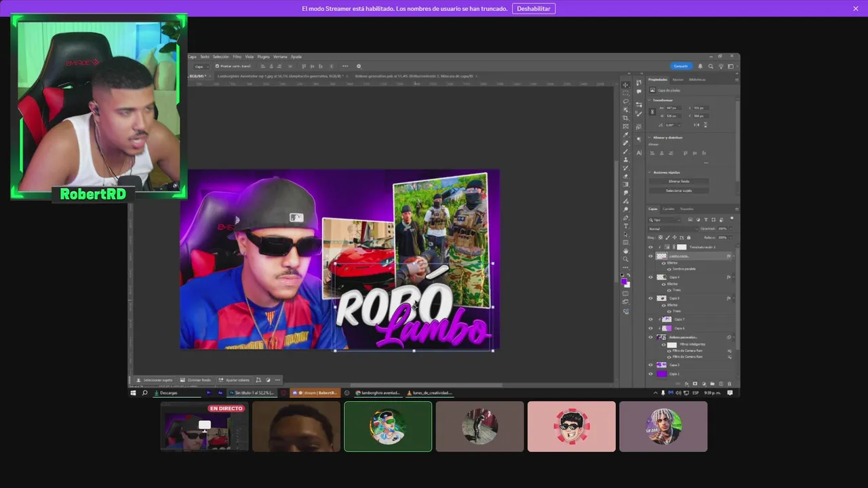Select the EN DIRECTO stream thumbnail
Screen dimensions: 868x488
point(204,426)
